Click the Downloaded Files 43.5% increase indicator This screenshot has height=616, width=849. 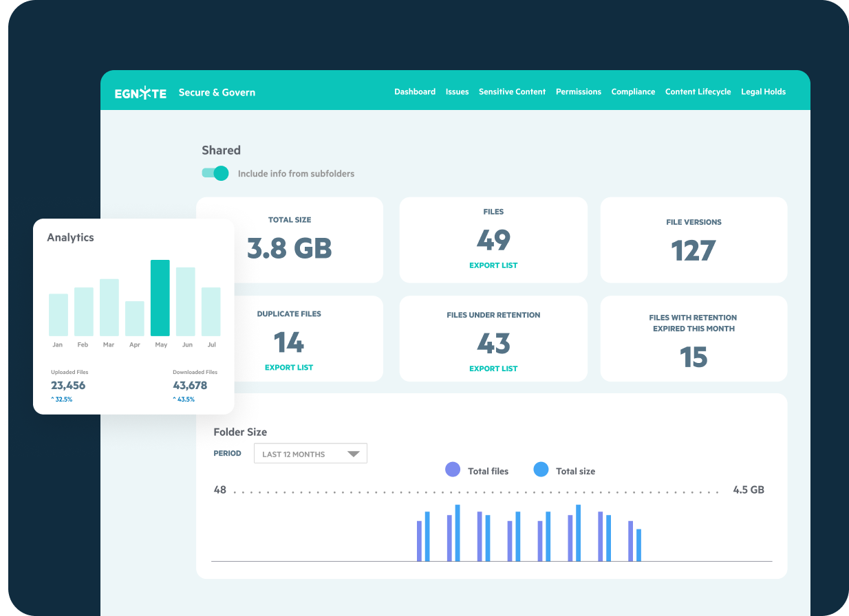184,399
